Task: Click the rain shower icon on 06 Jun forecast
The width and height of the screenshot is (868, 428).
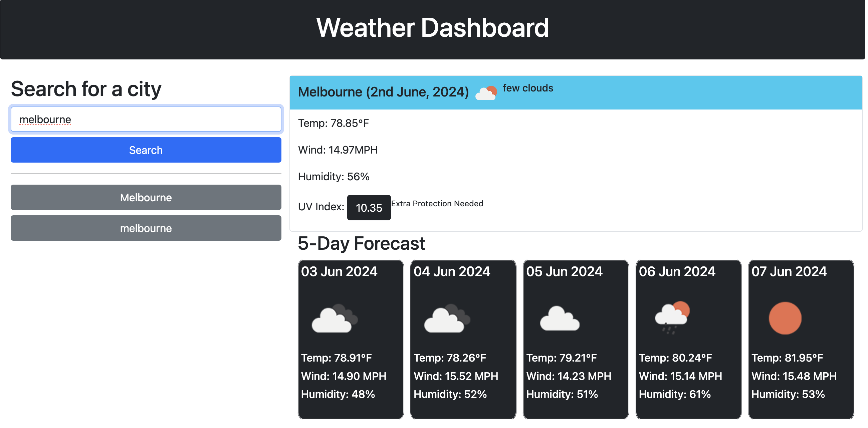Action: (x=672, y=317)
